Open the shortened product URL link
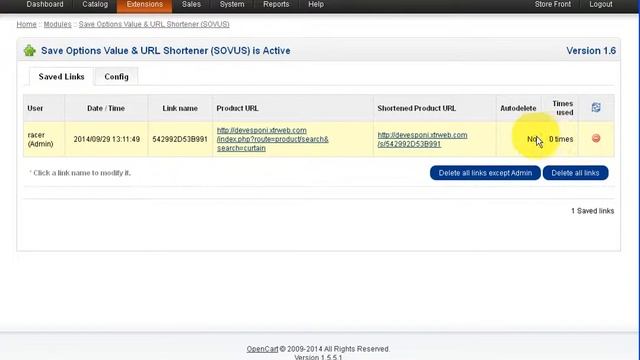640x360 pixels. 422,139
